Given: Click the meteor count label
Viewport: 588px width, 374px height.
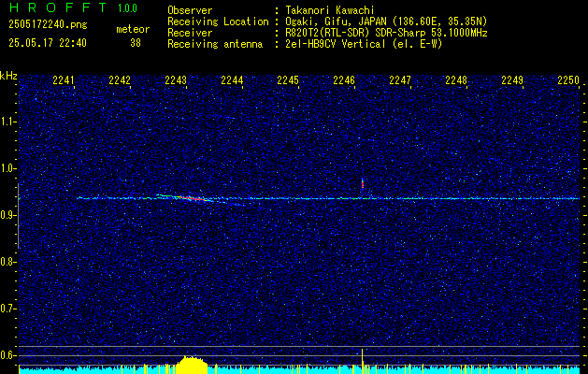Looking at the screenshot, I should tap(133, 29).
